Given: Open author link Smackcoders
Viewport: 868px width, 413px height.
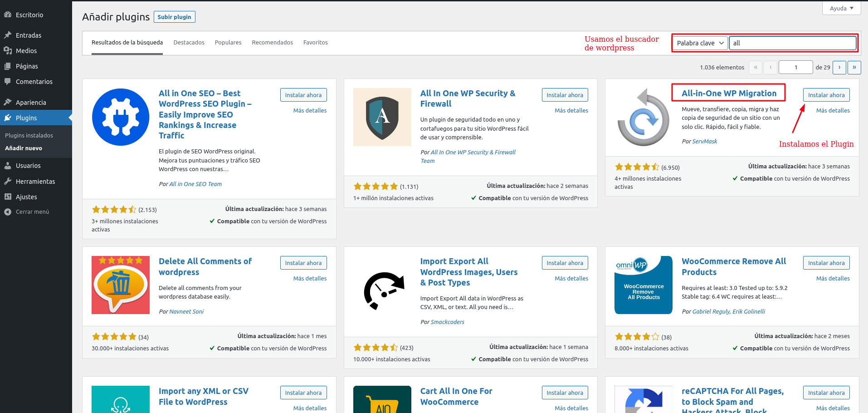Looking at the screenshot, I should (x=448, y=322).
